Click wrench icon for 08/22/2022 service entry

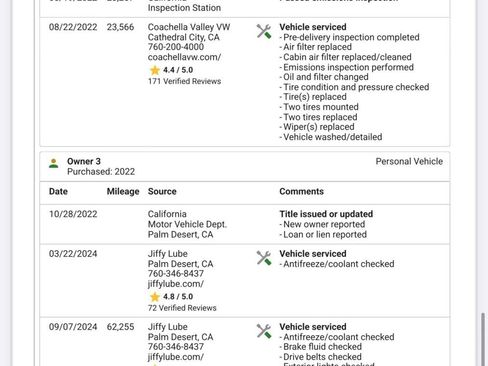coord(264,31)
